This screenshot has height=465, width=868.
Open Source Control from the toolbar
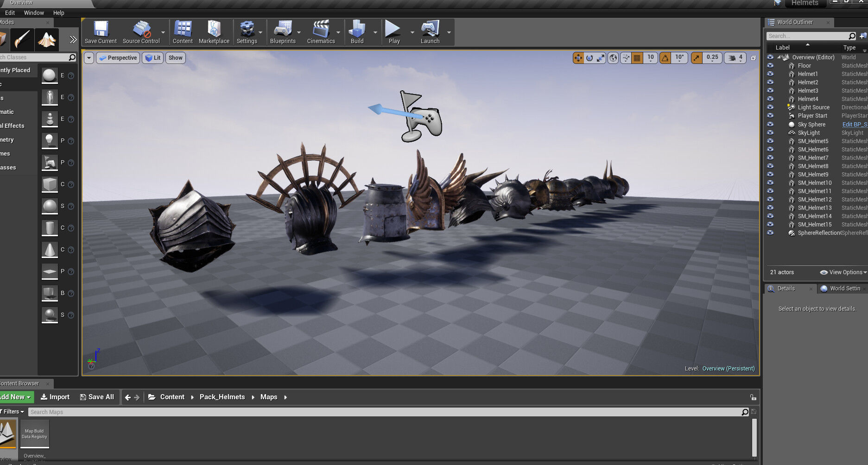click(141, 32)
